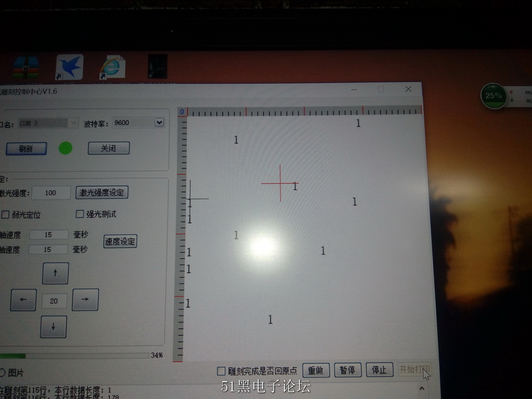Select the 图片 radio button

click(x=2, y=372)
